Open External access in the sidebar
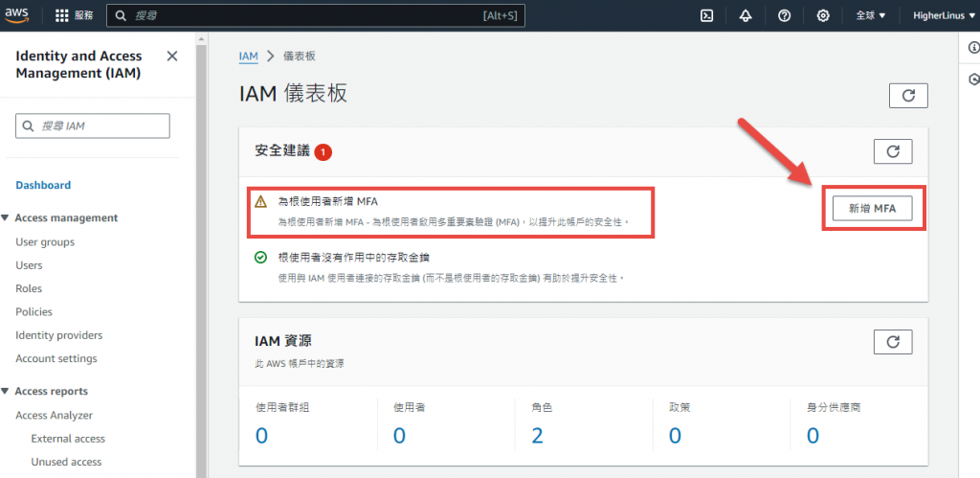This screenshot has width=980, height=478. [68, 439]
